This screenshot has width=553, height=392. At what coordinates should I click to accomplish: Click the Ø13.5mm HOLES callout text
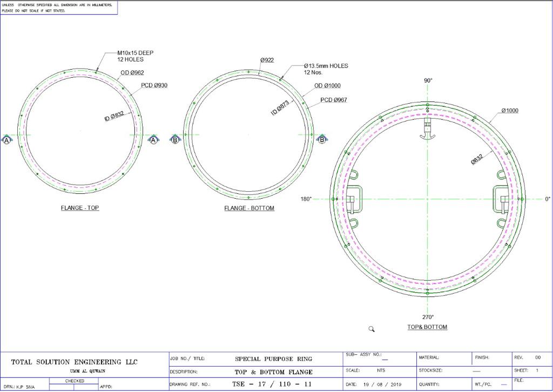(x=326, y=66)
